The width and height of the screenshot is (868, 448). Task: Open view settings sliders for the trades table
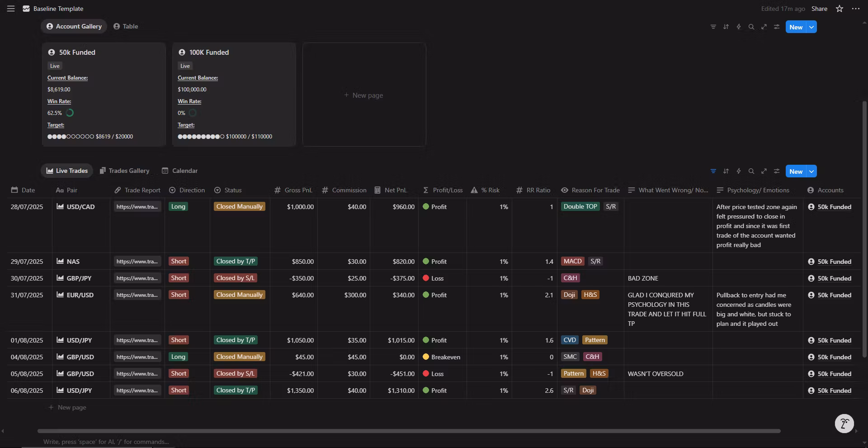click(x=777, y=171)
